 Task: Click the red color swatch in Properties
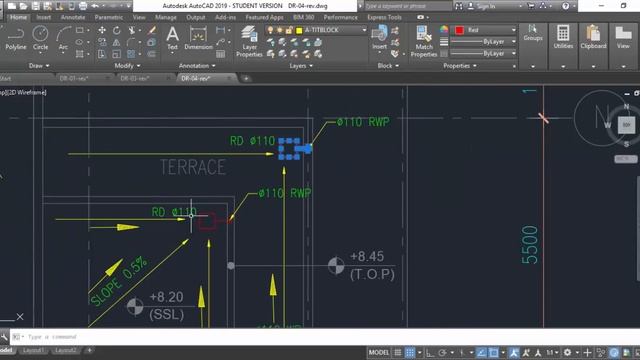(459, 30)
